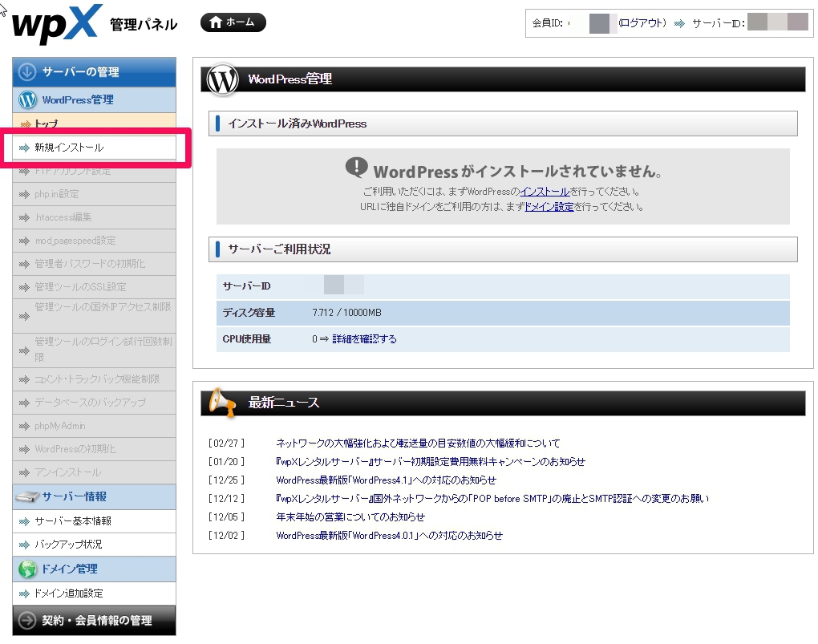The image size is (818, 644).
Task: Open phpMyAdmin sidebar item
Action: (94, 426)
